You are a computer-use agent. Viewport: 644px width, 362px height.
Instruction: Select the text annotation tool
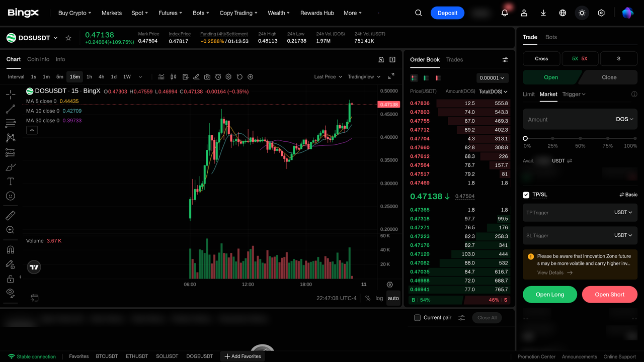[x=10, y=182]
